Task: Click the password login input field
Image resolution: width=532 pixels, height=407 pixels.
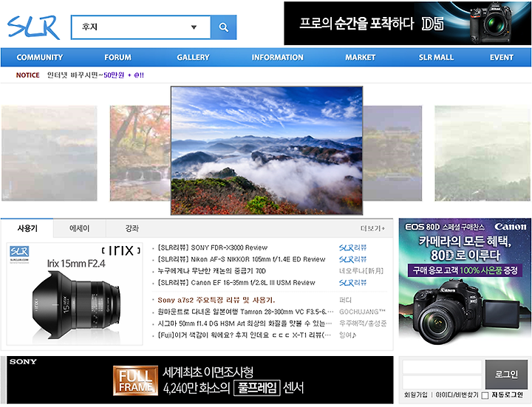Action: click(442, 382)
